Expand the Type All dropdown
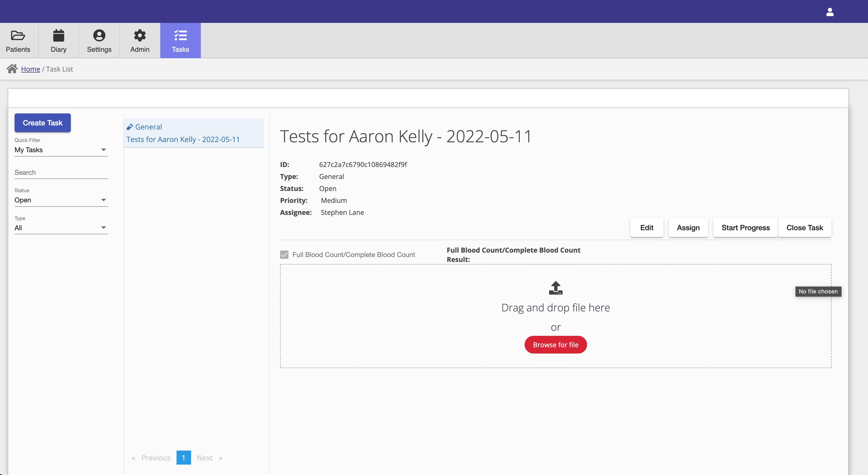This screenshot has height=475, width=868. pyautogui.click(x=103, y=228)
